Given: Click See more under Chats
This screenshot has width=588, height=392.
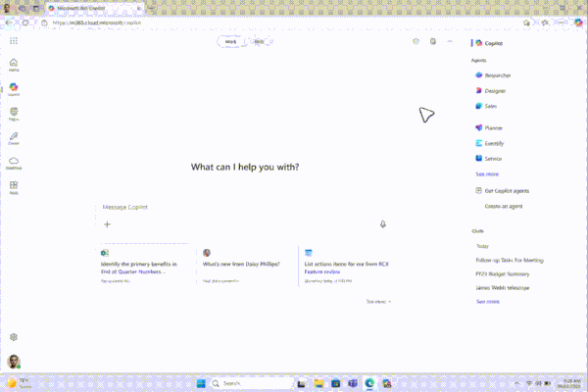Looking at the screenshot, I should [487, 301].
